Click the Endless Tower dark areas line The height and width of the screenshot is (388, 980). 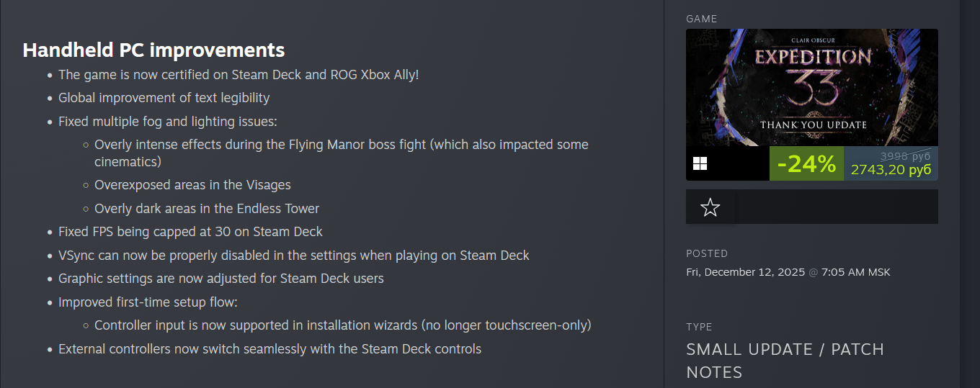(x=207, y=209)
